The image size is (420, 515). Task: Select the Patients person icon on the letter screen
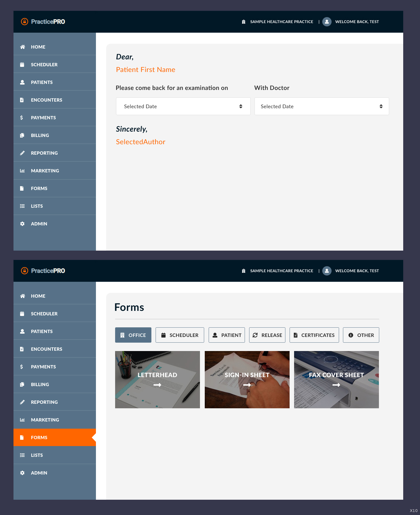(x=22, y=82)
